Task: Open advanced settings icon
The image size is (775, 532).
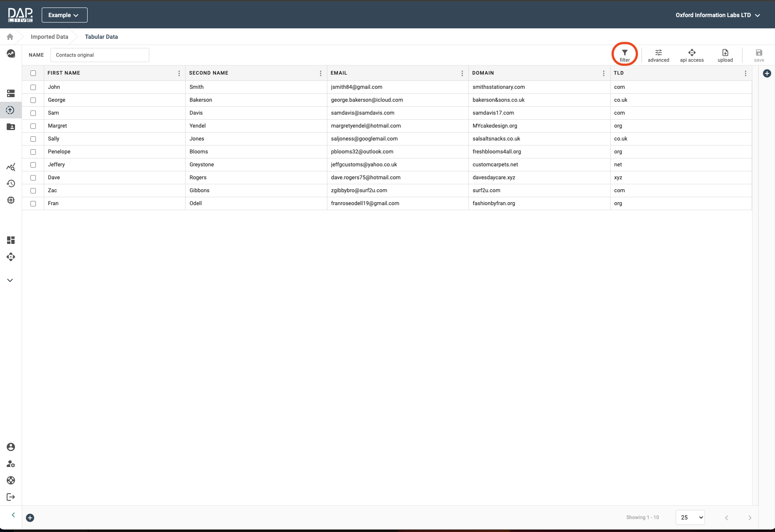Action: click(658, 55)
